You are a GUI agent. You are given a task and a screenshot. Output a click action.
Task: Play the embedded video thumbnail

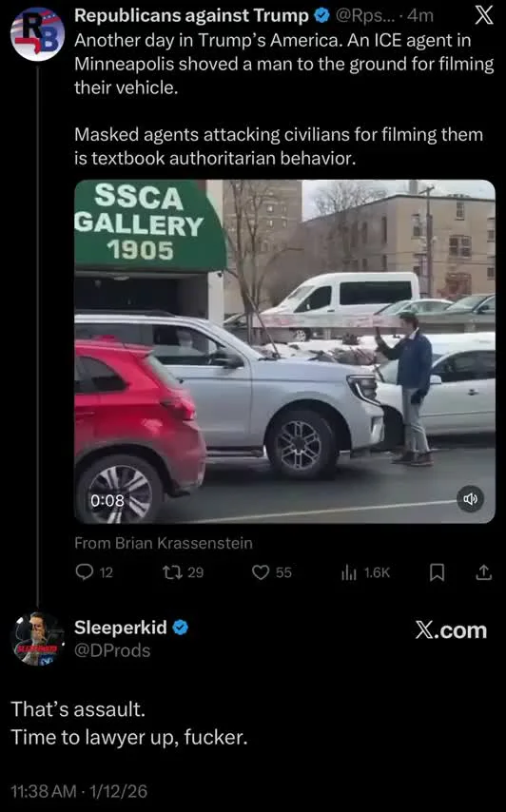(284, 351)
